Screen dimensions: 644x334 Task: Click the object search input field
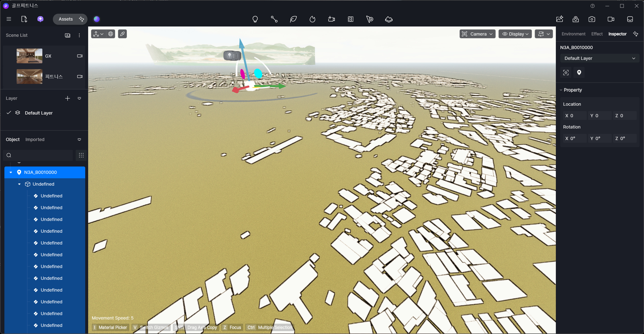[38, 155]
